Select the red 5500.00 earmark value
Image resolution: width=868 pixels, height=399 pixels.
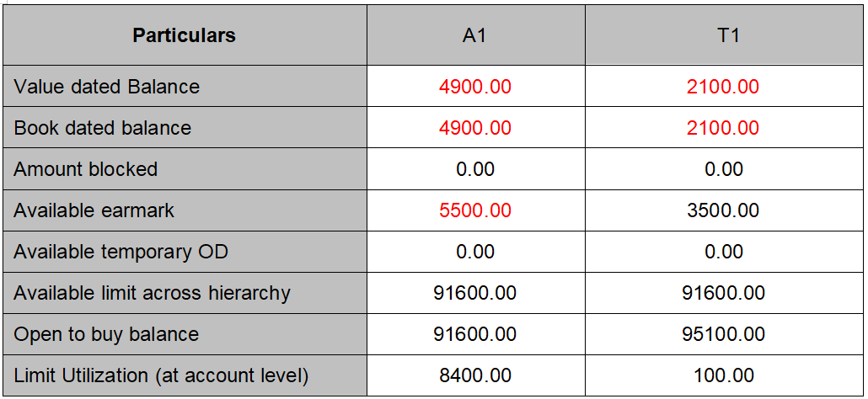(475, 210)
